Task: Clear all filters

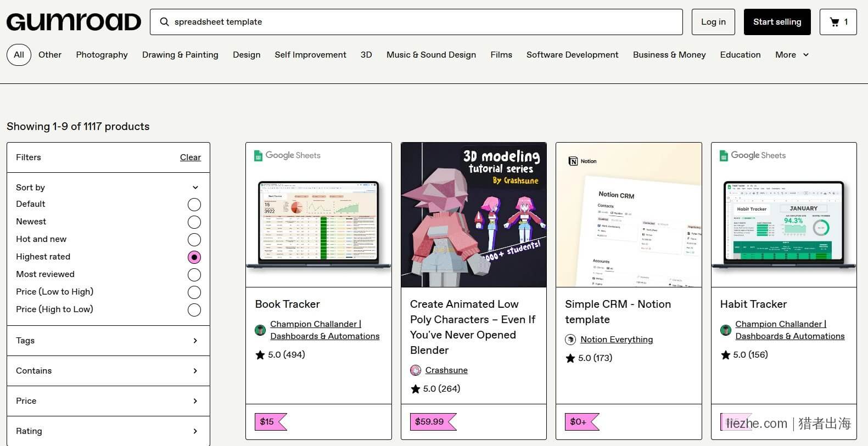Action: 191,157
